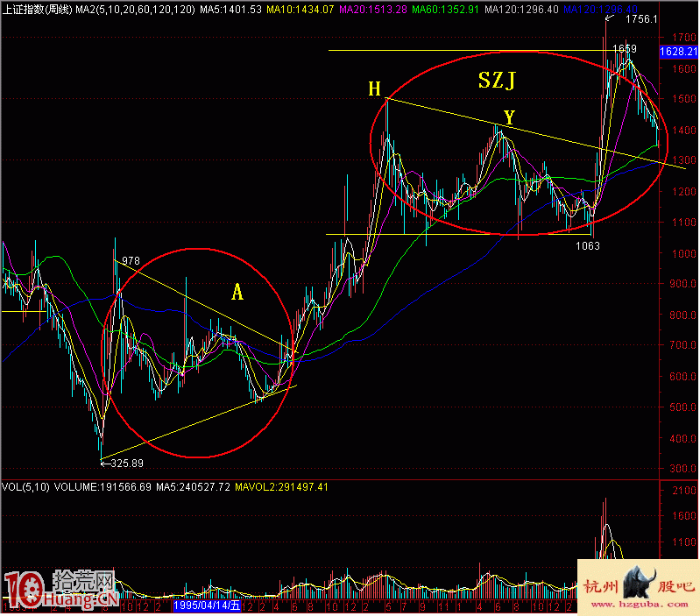700x616 pixels.
Task: Click the 325.89 bottom price label
Action: pyautogui.click(x=127, y=464)
